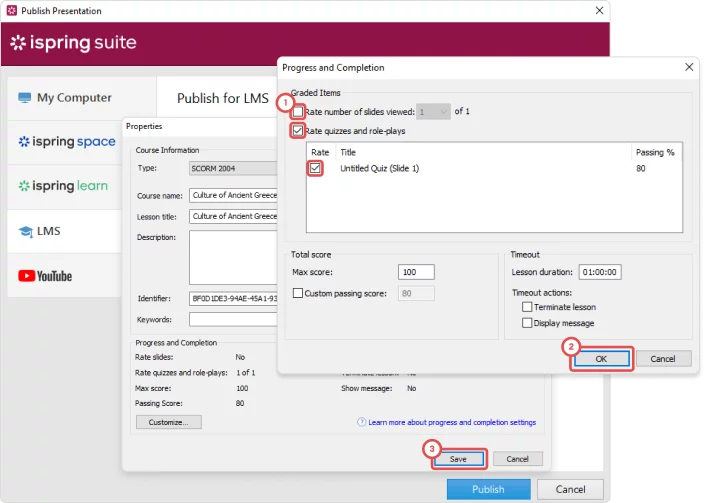The width and height of the screenshot is (704, 503).
Task: Enable Rate number of slides viewed checkbox
Action: coord(298,111)
